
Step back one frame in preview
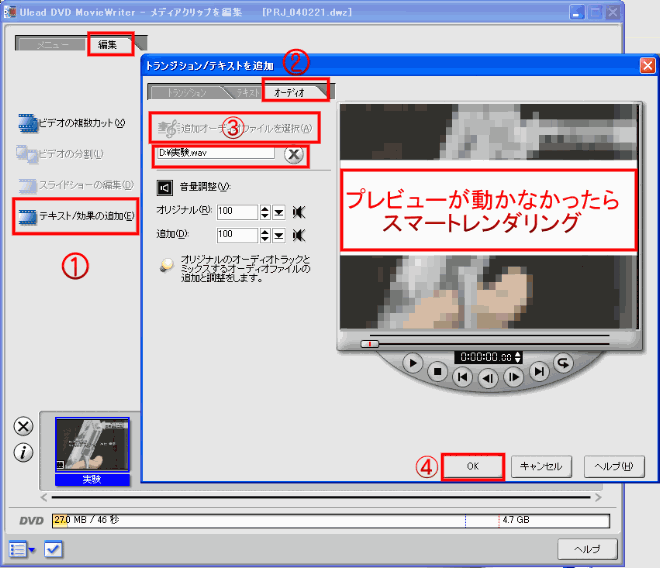(x=488, y=377)
